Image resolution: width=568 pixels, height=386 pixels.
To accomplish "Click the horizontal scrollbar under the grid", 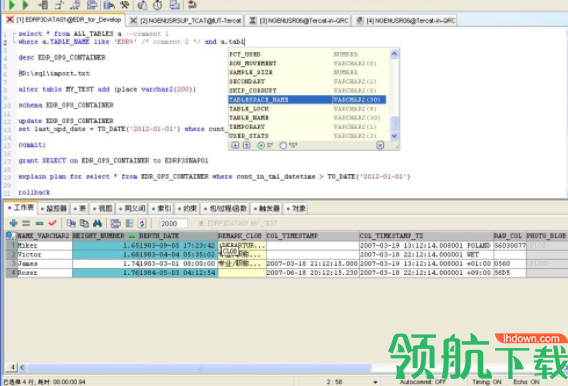I will click(199, 368).
